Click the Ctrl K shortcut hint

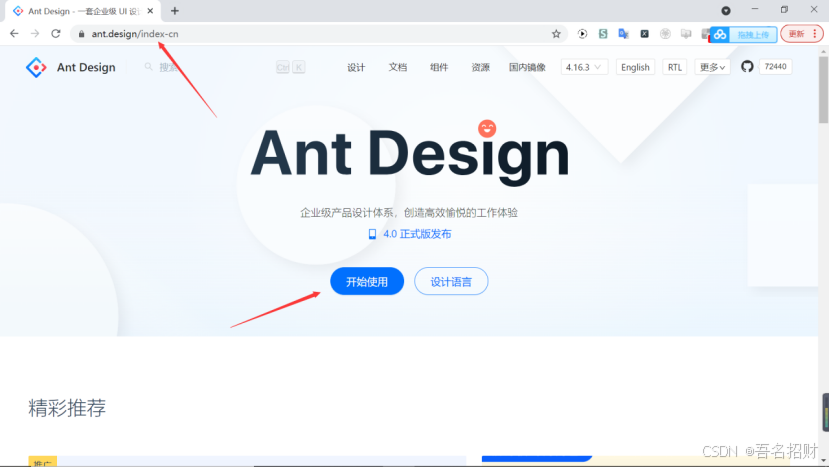pyautogui.click(x=291, y=67)
